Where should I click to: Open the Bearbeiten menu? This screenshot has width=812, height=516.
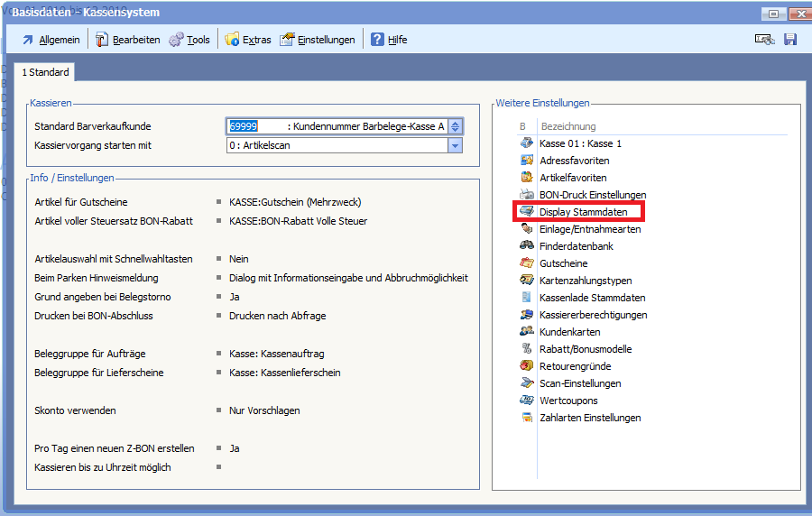127,40
